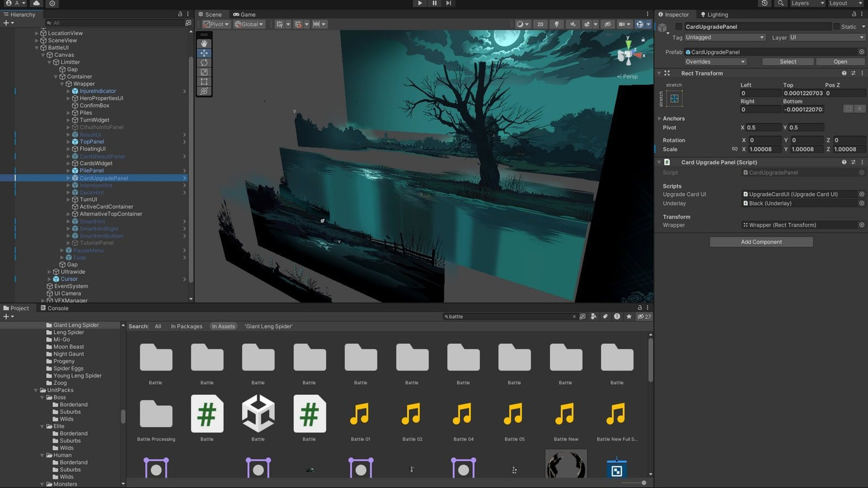The height and width of the screenshot is (488, 868).
Task: Open Card Upgrade Panel script help icon
Action: click(x=844, y=162)
